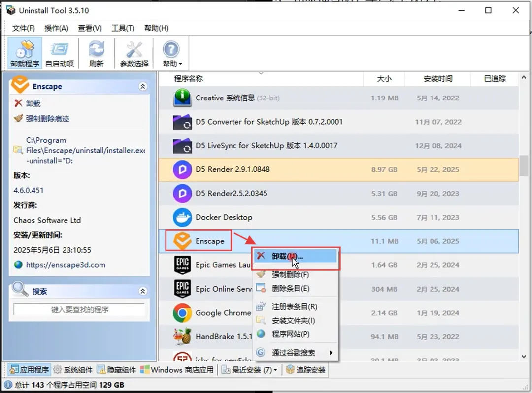Click the program list scroll-down arrow

coord(524,357)
